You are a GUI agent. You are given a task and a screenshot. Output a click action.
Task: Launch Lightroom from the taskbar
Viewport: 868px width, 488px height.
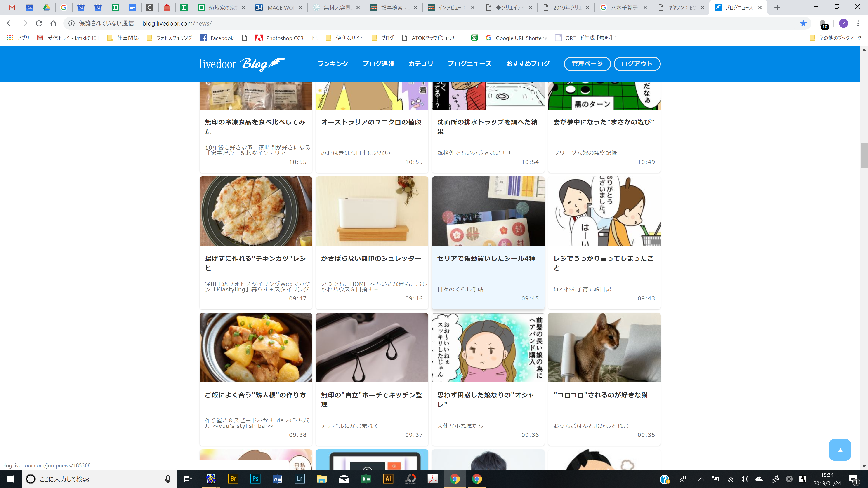coord(300,479)
